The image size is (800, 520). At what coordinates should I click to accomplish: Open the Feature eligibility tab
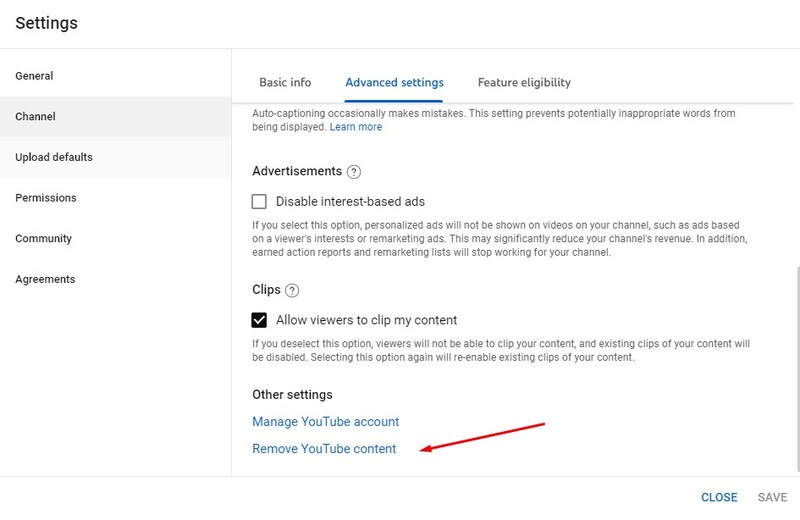point(524,82)
